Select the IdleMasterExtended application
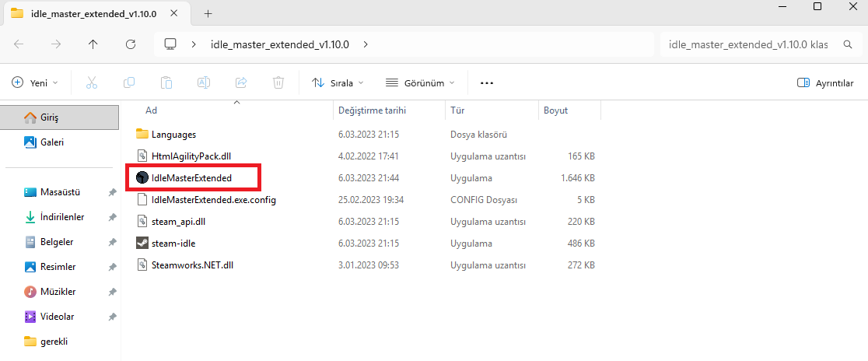The image size is (868, 361). point(191,178)
